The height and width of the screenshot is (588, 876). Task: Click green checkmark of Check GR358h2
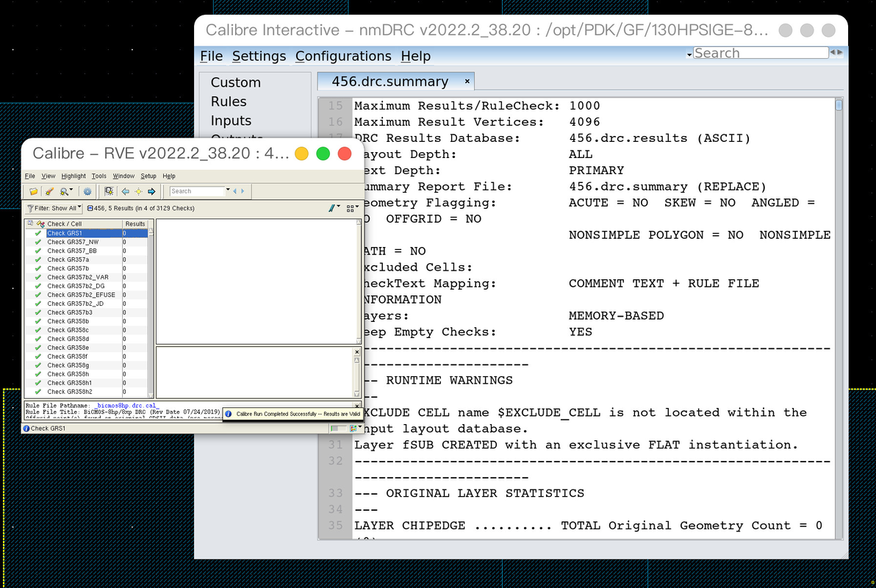click(38, 392)
